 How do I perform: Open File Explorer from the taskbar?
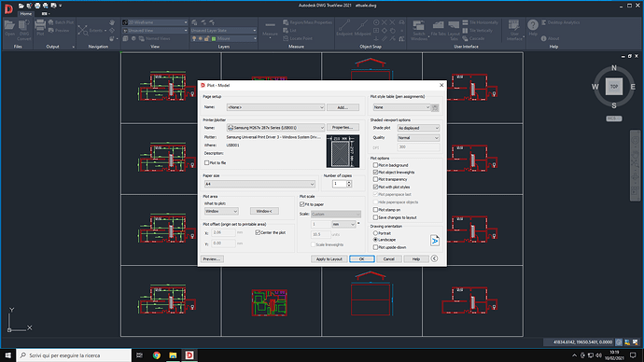click(173, 355)
